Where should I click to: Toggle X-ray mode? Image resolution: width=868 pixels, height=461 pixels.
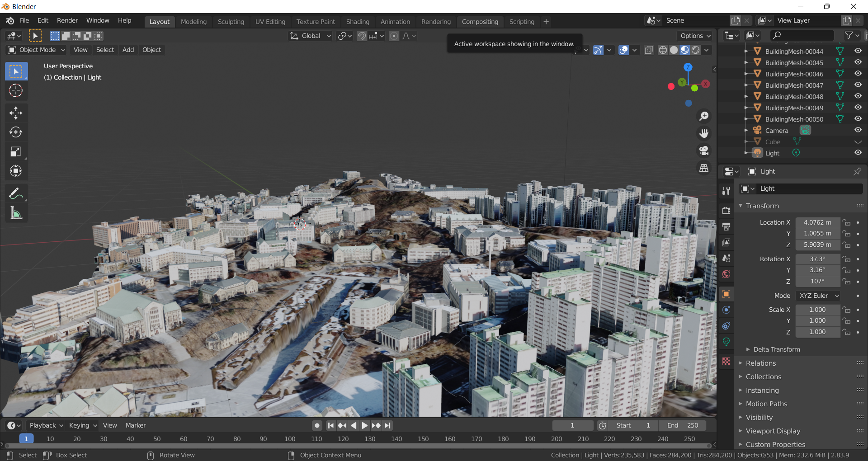(649, 50)
